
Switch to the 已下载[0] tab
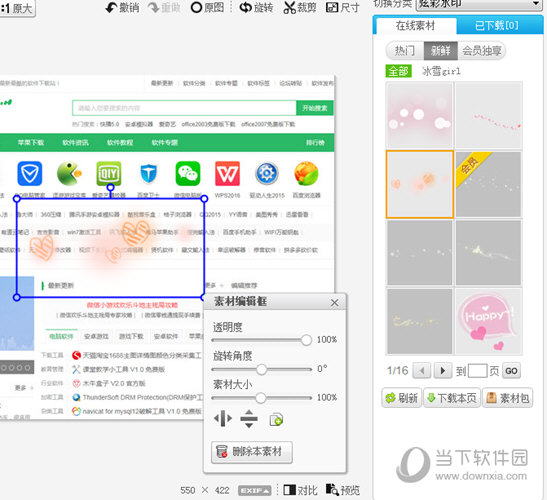click(x=497, y=25)
